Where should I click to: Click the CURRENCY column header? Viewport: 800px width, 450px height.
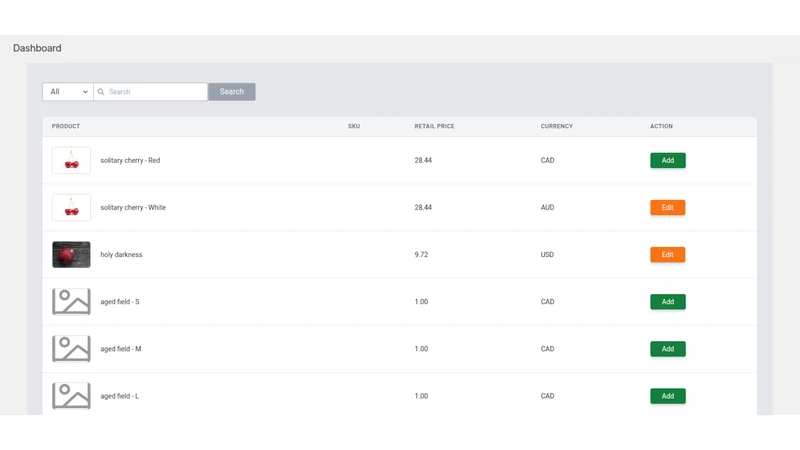coord(557,126)
